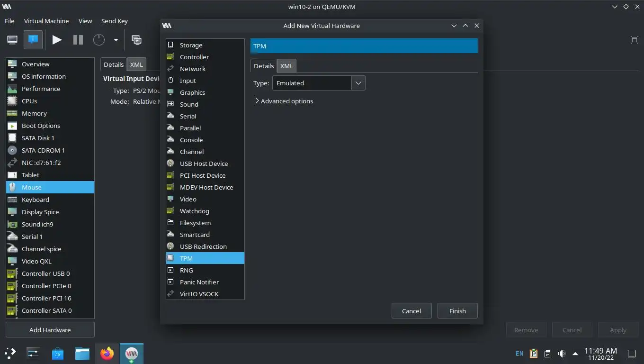Select Channel in the hardware type list
This screenshot has height=364, width=644.
coord(205,152)
